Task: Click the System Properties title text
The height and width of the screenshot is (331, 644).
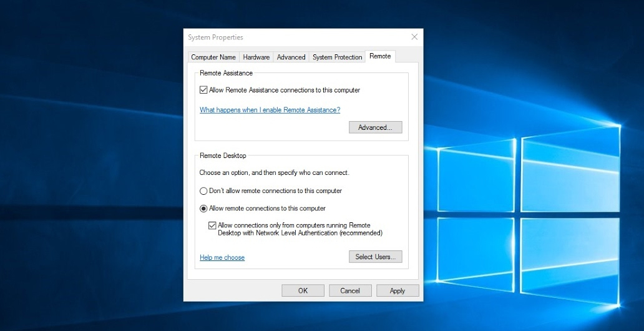Action: tap(216, 37)
